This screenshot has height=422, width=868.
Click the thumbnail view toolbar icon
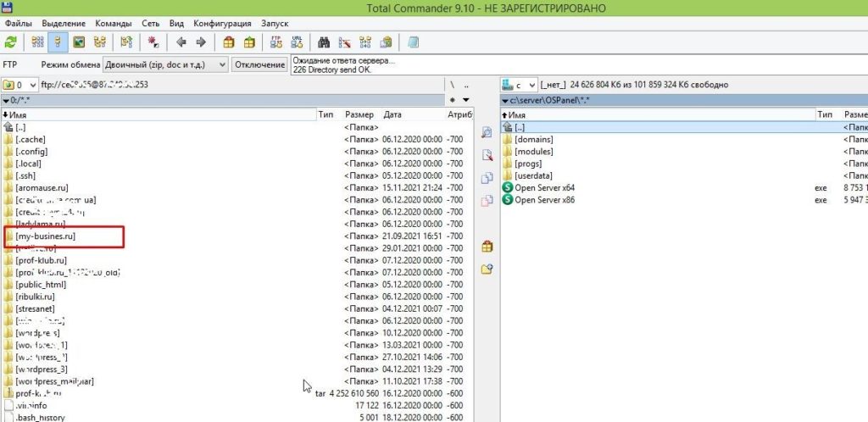[79, 42]
